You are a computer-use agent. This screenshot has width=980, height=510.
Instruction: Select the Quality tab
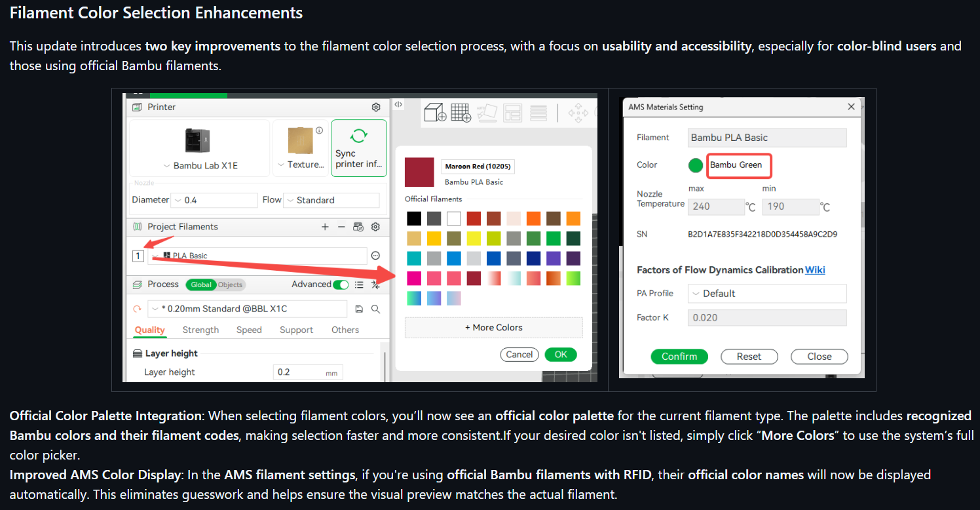click(150, 330)
